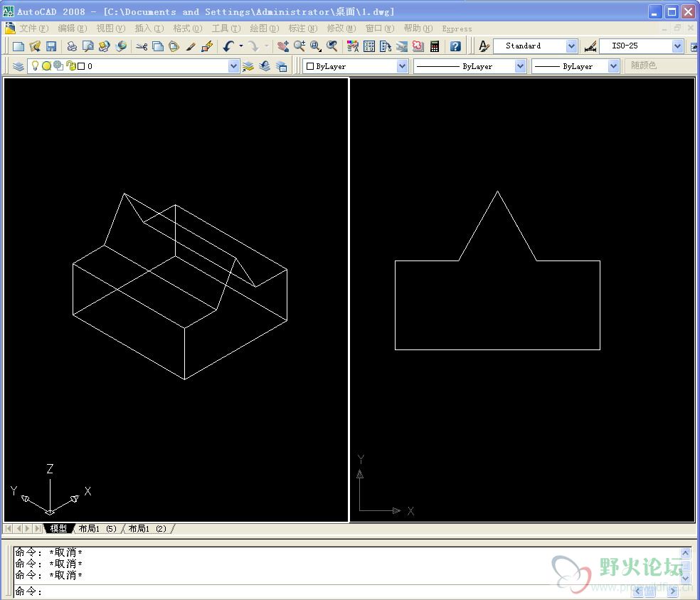
Task: Click the Help question mark icon
Action: (x=455, y=46)
